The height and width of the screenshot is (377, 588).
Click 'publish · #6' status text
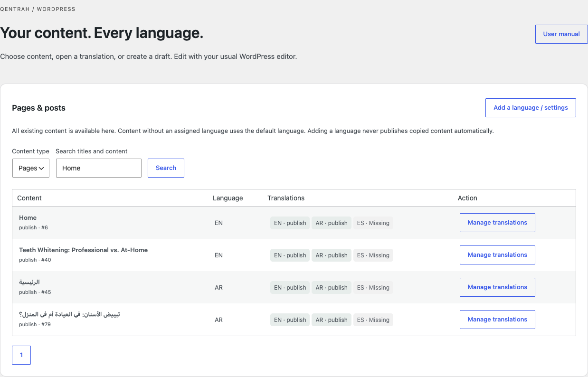pyautogui.click(x=33, y=228)
